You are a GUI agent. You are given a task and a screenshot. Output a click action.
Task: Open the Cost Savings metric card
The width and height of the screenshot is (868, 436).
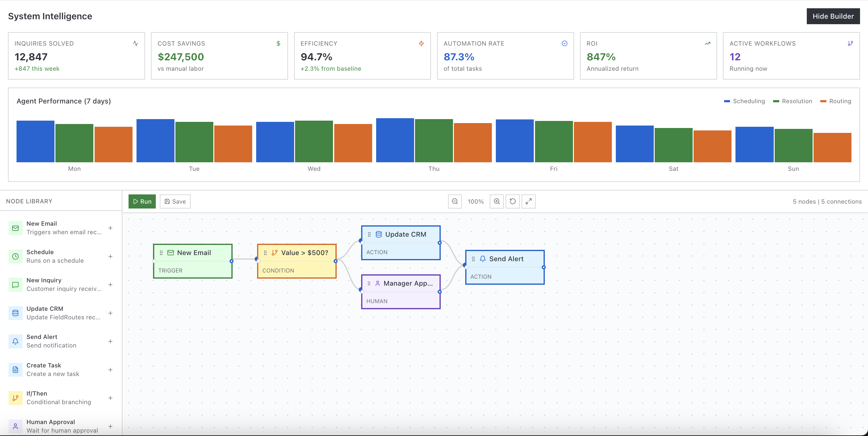tap(219, 56)
